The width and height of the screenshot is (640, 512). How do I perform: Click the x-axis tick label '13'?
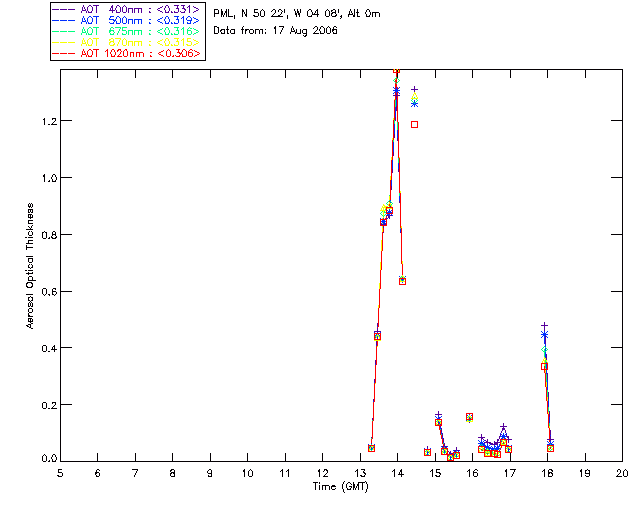pyautogui.click(x=360, y=474)
